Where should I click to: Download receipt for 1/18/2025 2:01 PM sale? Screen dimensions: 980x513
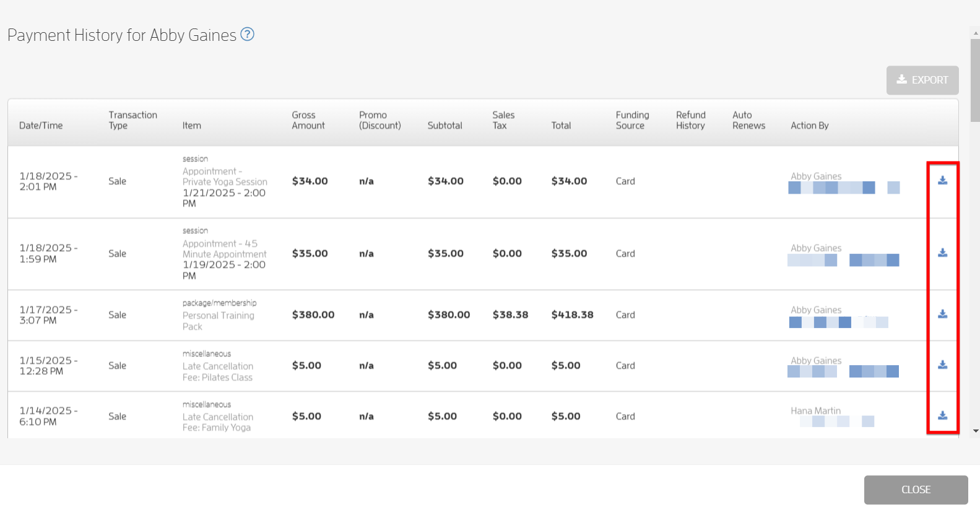[942, 180]
